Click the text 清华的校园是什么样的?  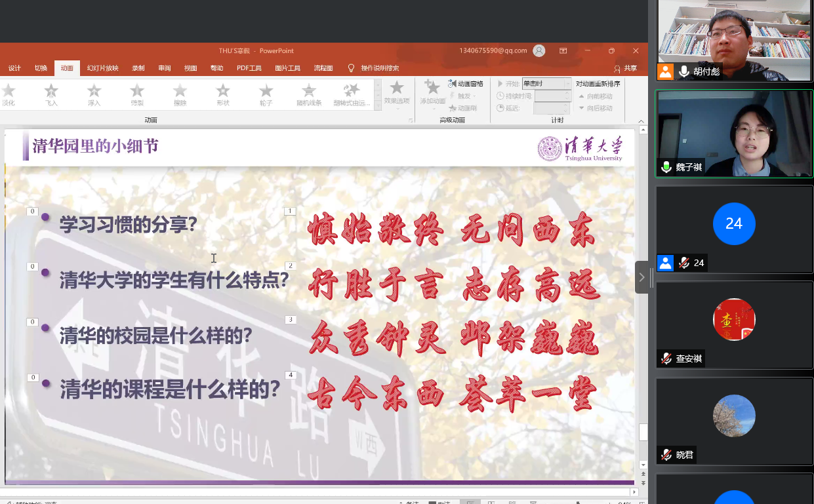pos(156,336)
